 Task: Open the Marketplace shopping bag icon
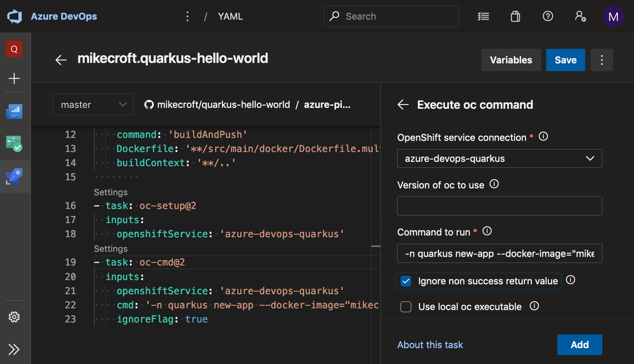pos(515,16)
